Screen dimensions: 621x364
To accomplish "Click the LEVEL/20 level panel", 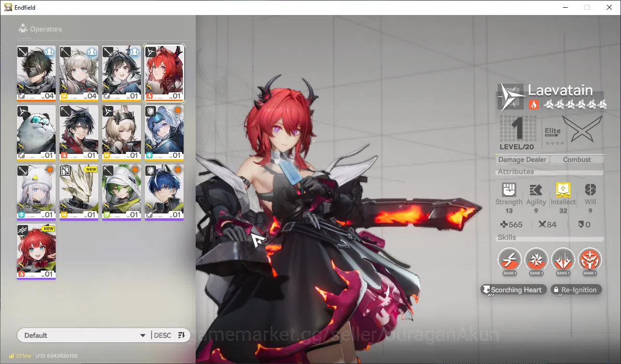I will 517,132.
